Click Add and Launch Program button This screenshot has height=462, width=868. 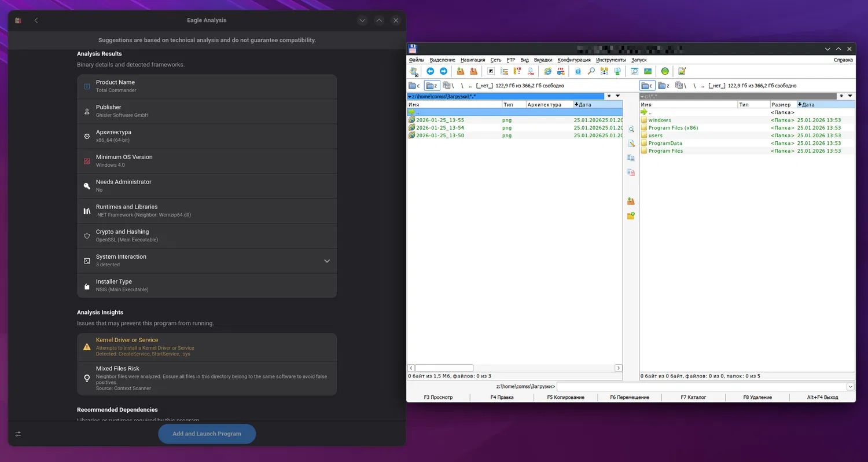(207, 434)
